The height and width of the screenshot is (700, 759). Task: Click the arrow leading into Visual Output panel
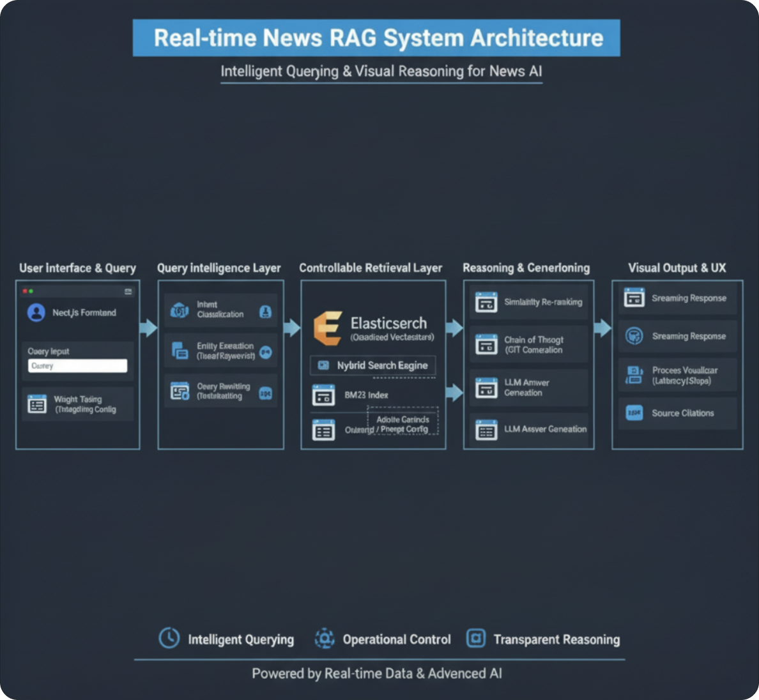click(x=602, y=328)
